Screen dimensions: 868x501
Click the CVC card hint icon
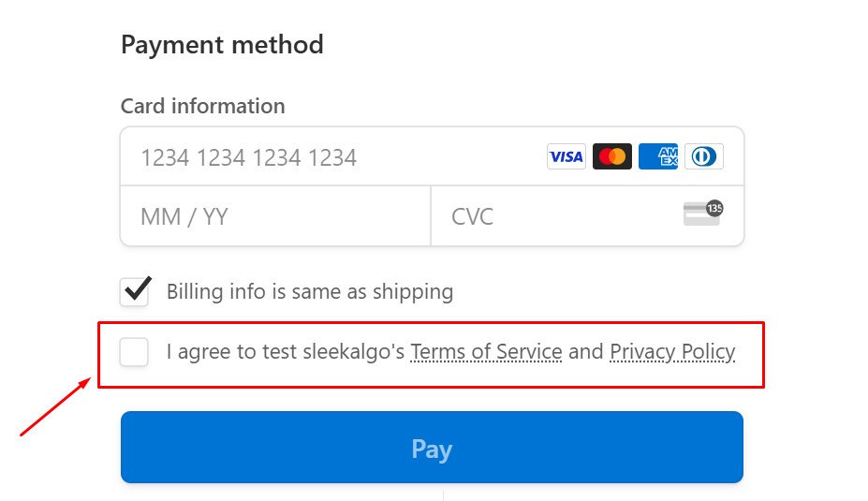click(x=701, y=214)
